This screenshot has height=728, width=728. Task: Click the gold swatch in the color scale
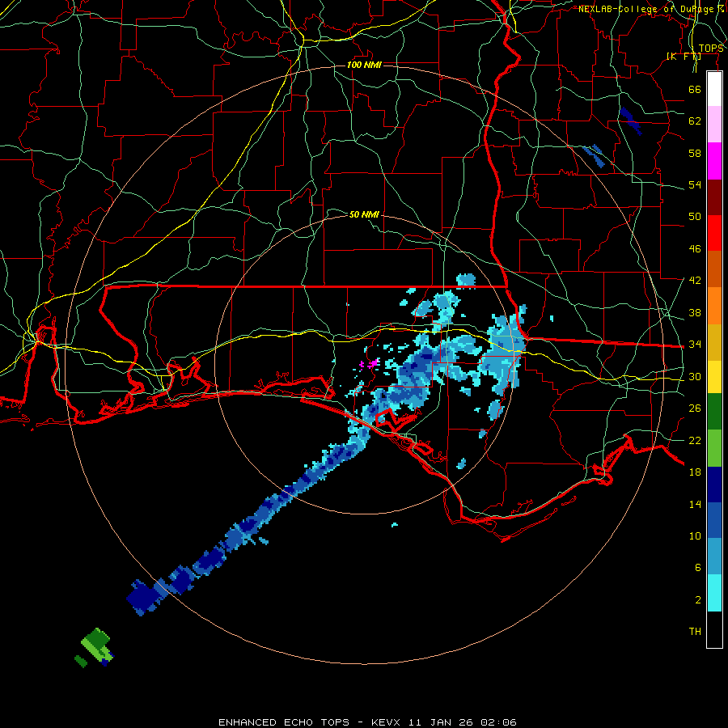[714, 342]
